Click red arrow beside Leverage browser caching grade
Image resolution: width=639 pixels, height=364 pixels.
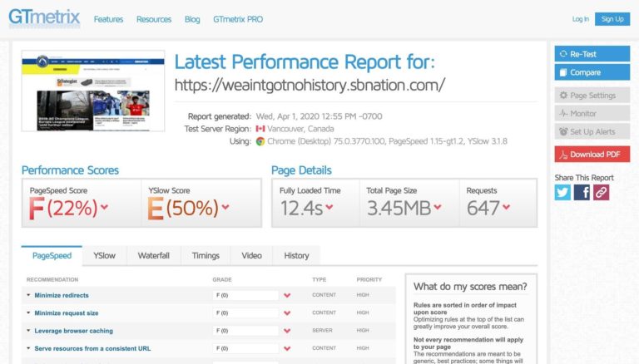point(287,331)
